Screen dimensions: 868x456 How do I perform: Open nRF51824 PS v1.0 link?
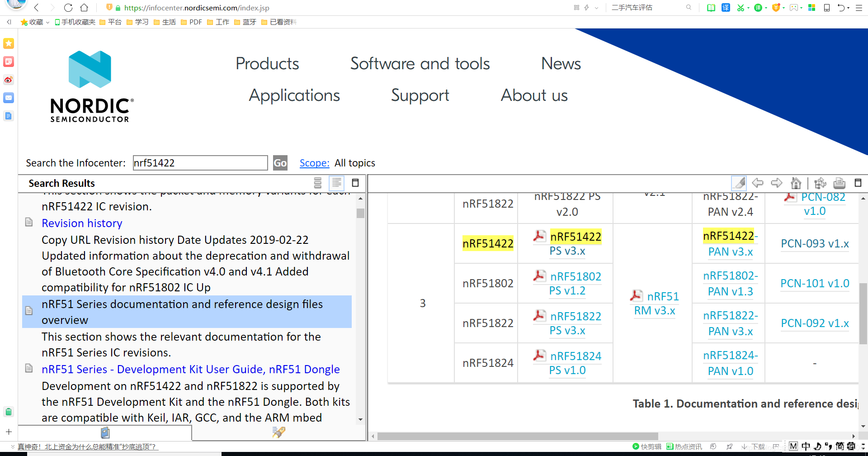[567, 363]
